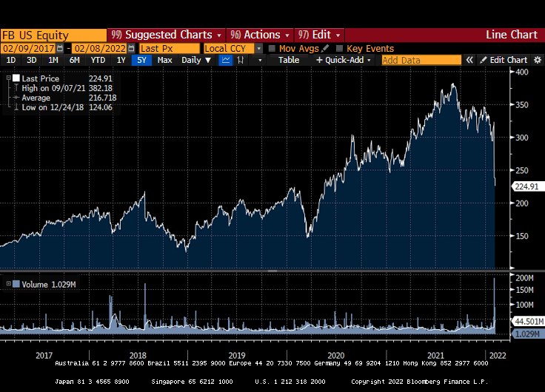Click the Quick-Add button
The width and height of the screenshot is (545, 392).
pyautogui.click(x=344, y=60)
